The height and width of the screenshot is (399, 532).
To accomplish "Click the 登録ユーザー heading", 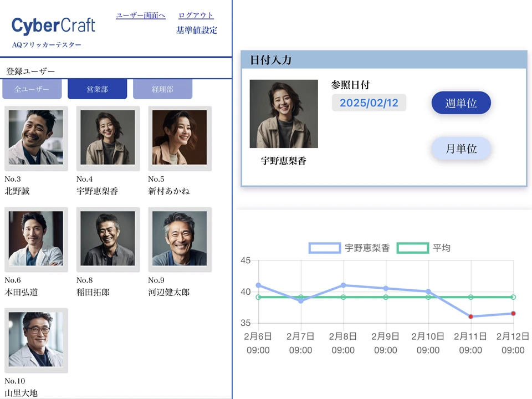I will click(30, 71).
